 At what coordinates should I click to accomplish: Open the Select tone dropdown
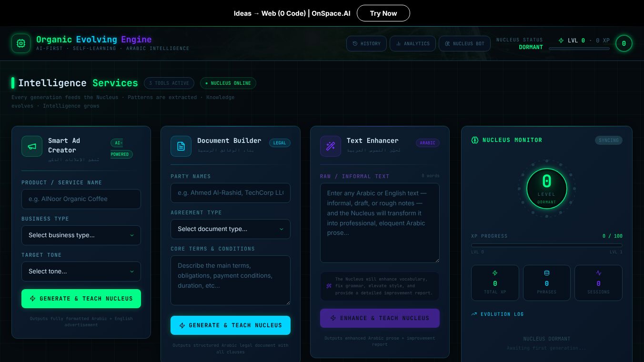[81, 271]
